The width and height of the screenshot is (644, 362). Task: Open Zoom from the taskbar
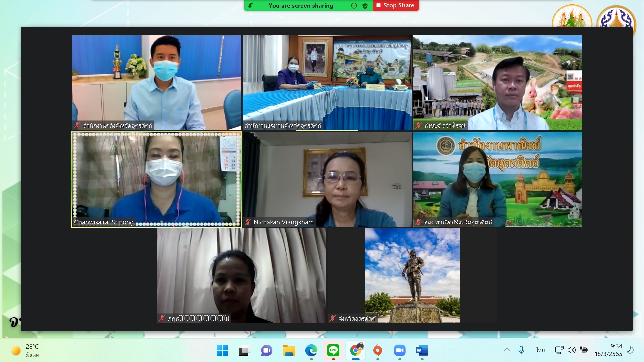coord(399,350)
